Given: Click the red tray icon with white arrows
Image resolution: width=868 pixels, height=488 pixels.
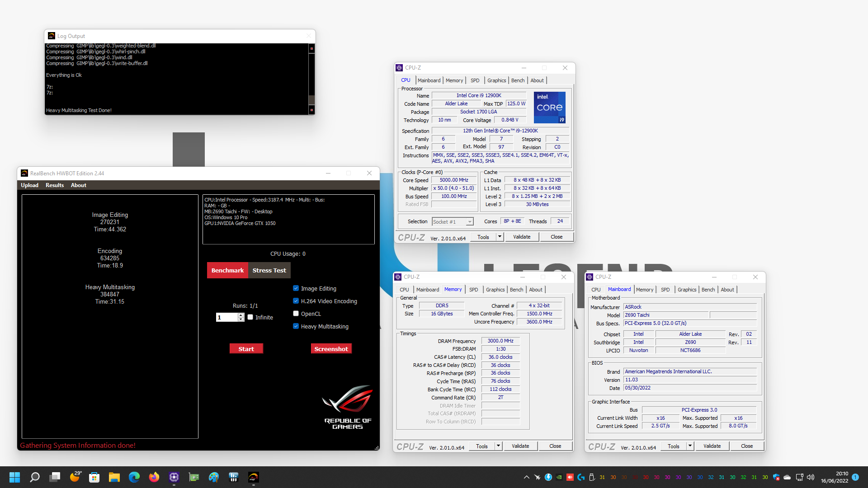Looking at the screenshot, I should [570, 477].
